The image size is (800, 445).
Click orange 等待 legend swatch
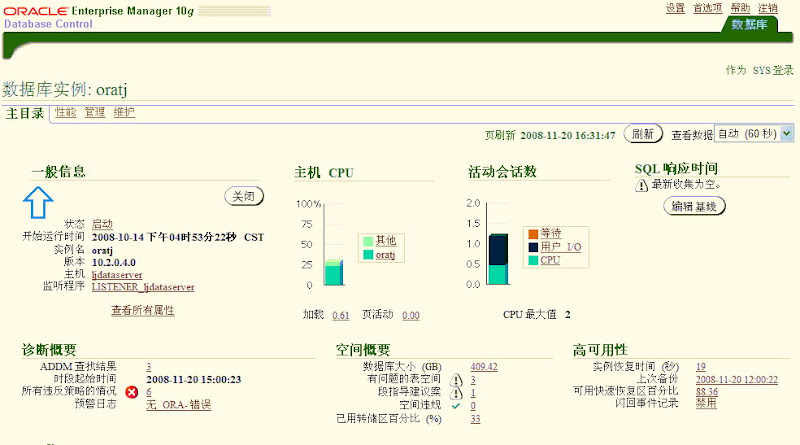click(x=533, y=234)
